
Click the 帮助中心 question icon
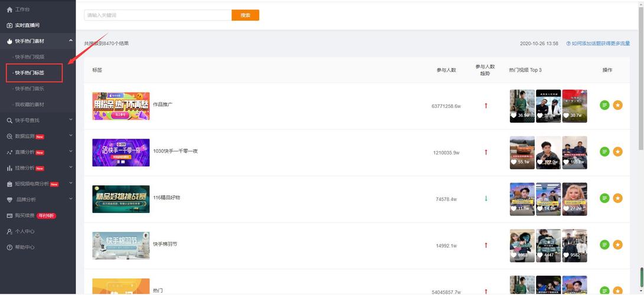[x=9, y=247]
